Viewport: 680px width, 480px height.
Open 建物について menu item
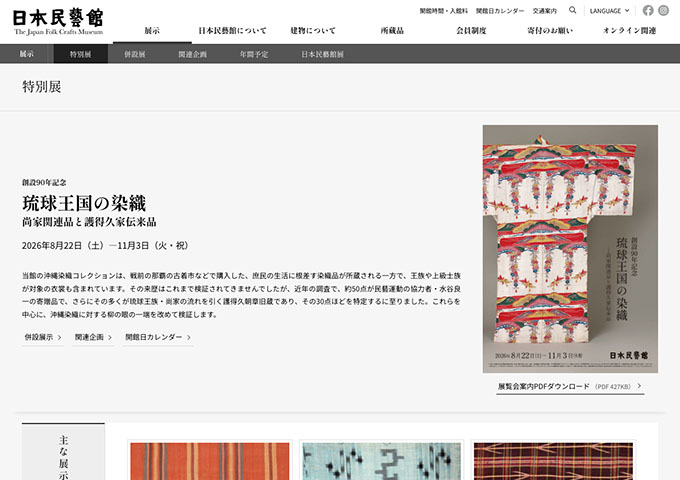[x=313, y=31]
